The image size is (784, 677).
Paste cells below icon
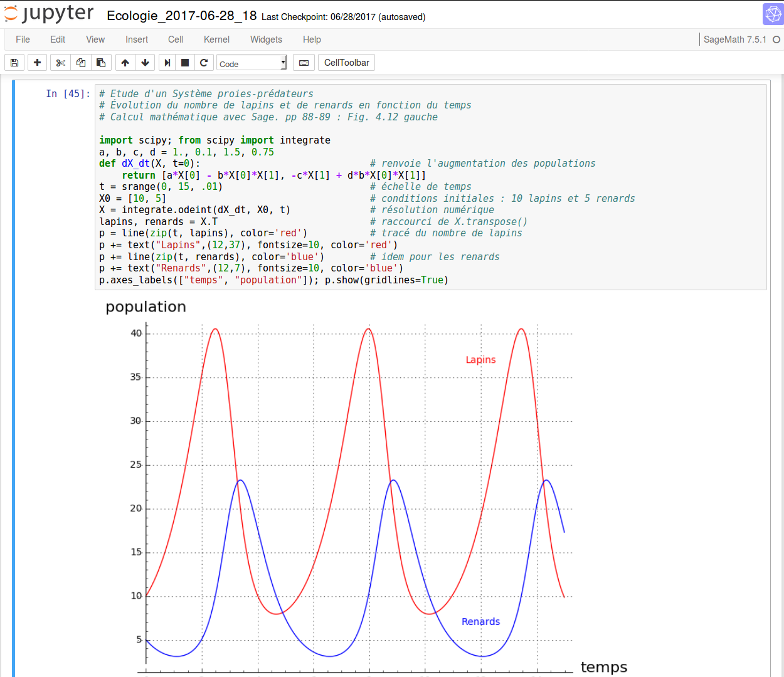click(x=100, y=63)
